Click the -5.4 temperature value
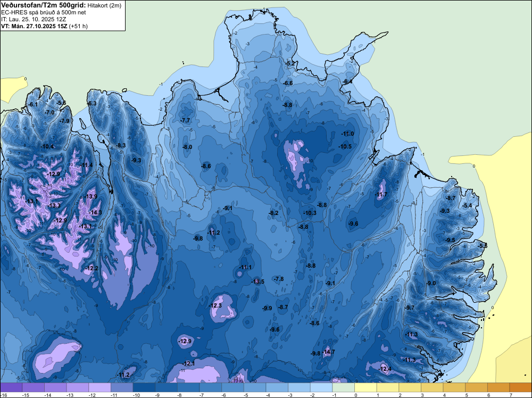 pos(467,205)
